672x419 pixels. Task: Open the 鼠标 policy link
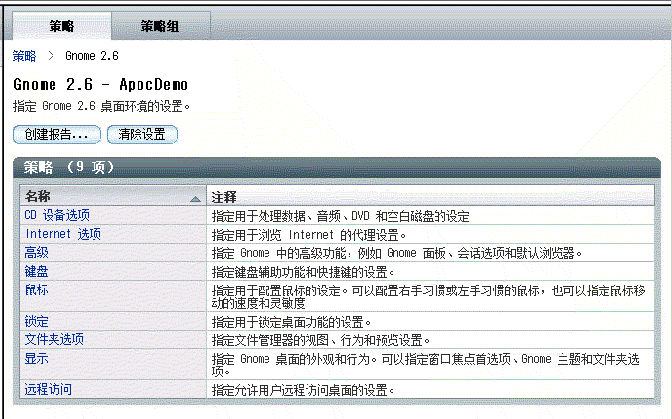[x=36, y=290]
